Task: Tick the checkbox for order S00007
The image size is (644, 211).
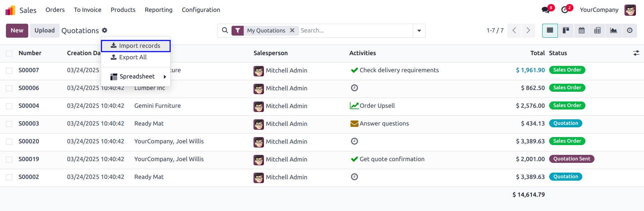Action: click(9, 70)
